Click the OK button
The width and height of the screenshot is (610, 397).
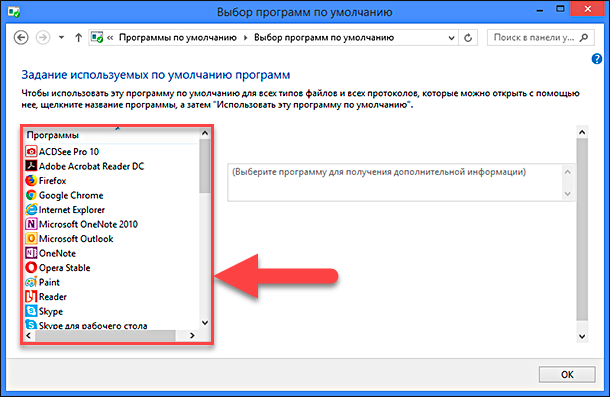pyautogui.click(x=567, y=374)
